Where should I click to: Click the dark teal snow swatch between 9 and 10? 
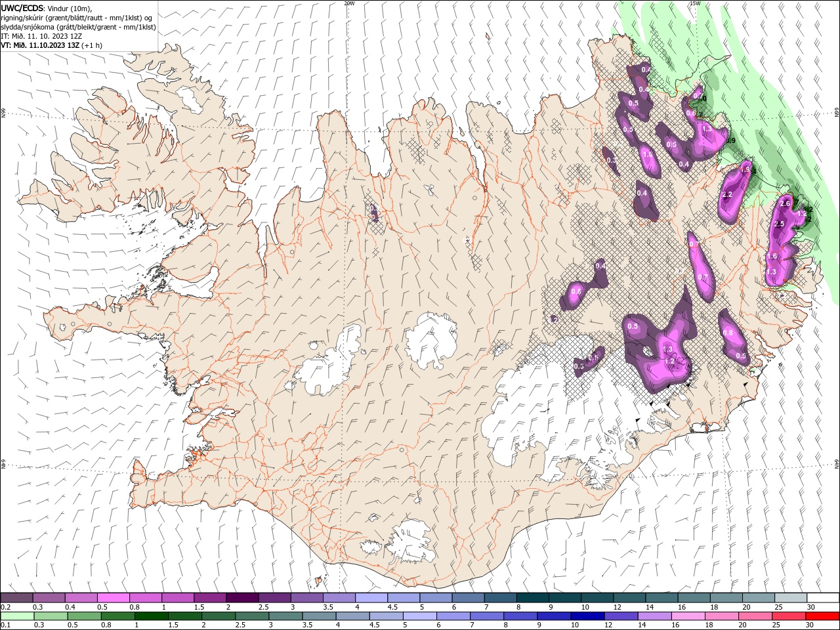point(565,597)
